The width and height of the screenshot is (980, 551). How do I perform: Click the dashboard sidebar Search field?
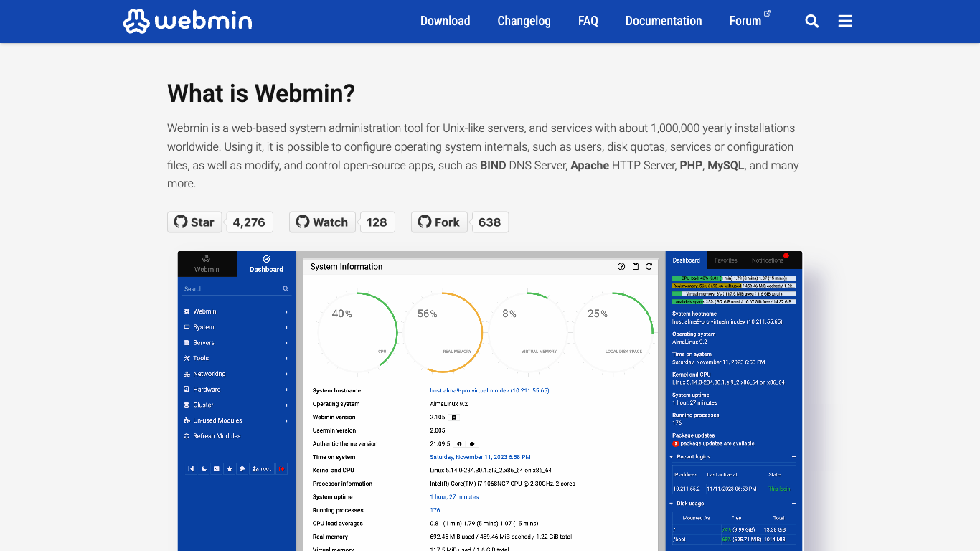click(x=237, y=288)
